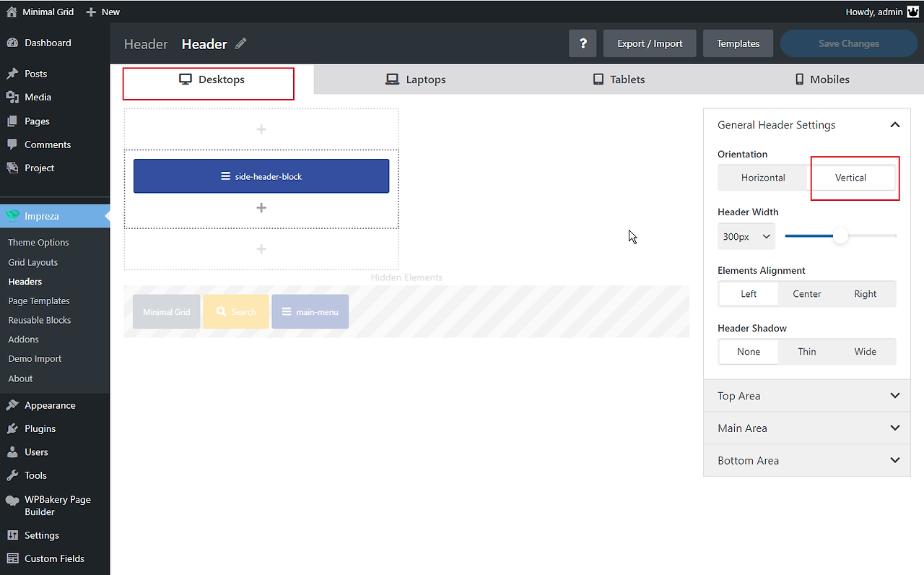Open Theme Options submenu item
The image size is (924, 575).
pos(38,243)
